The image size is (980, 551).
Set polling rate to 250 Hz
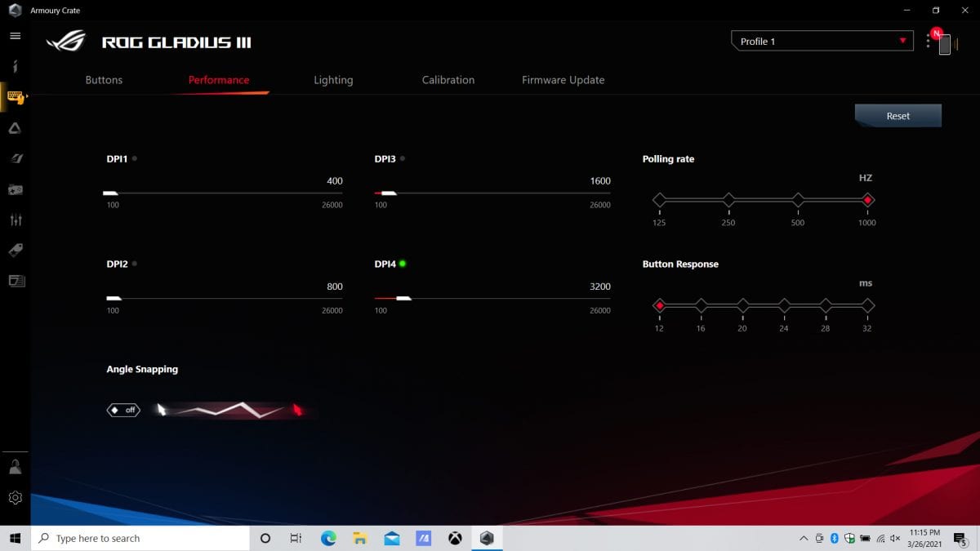(x=728, y=200)
